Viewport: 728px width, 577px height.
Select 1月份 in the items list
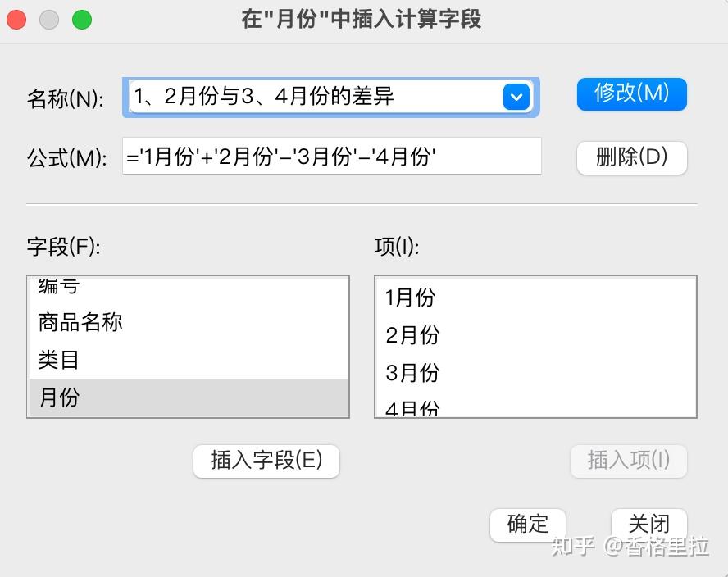[410, 298]
